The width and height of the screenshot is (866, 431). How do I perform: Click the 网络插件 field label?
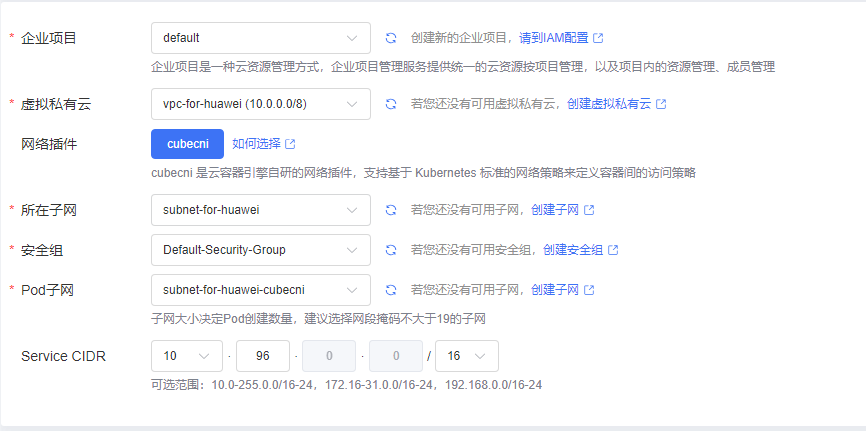pos(49,145)
